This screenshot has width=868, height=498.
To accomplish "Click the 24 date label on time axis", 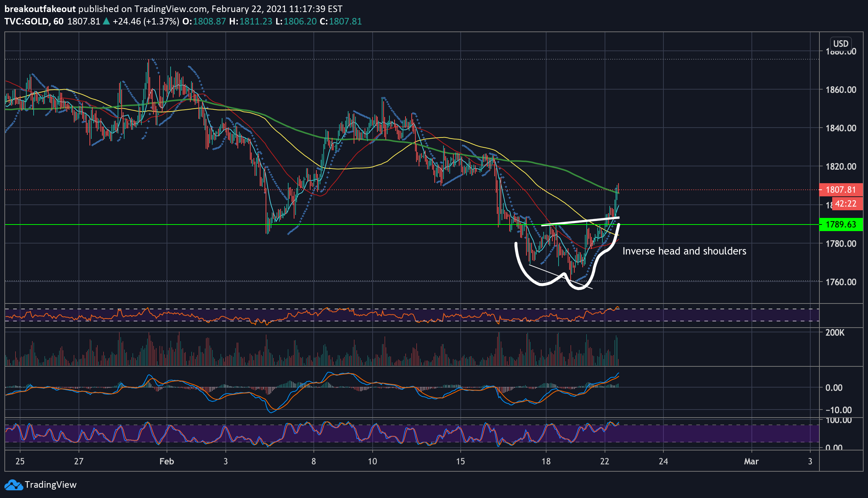I will pyautogui.click(x=663, y=461).
